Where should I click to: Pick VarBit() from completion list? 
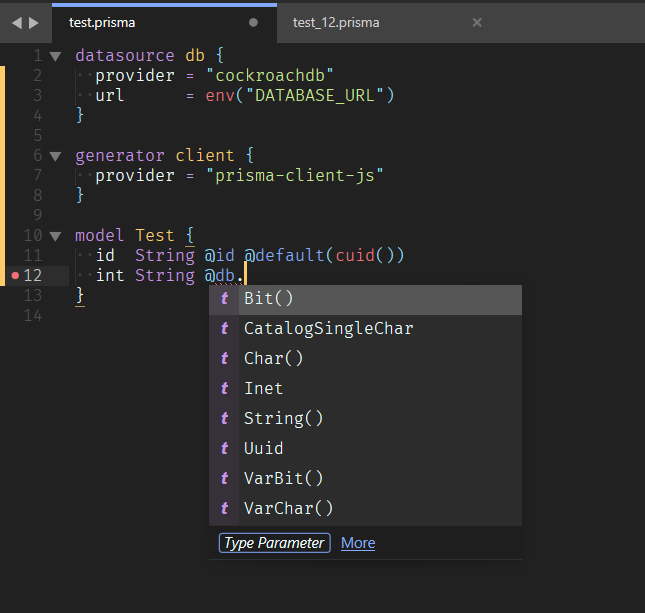coord(365,480)
